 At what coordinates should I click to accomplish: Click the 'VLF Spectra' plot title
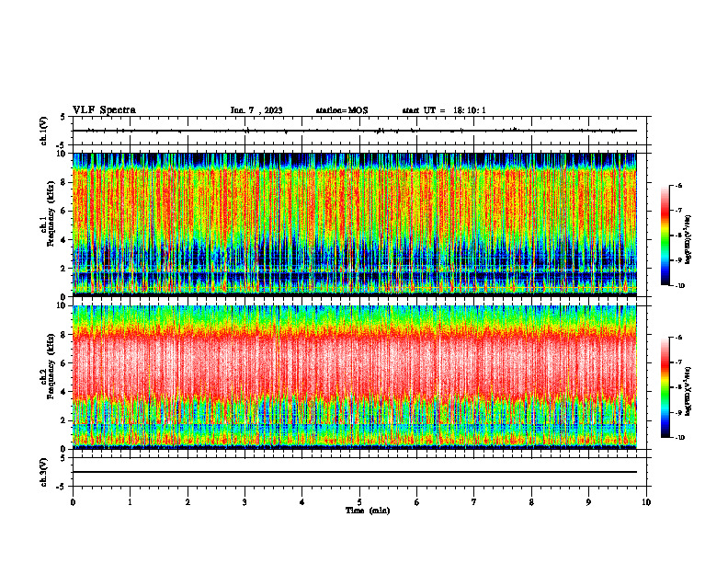pos(104,110)
